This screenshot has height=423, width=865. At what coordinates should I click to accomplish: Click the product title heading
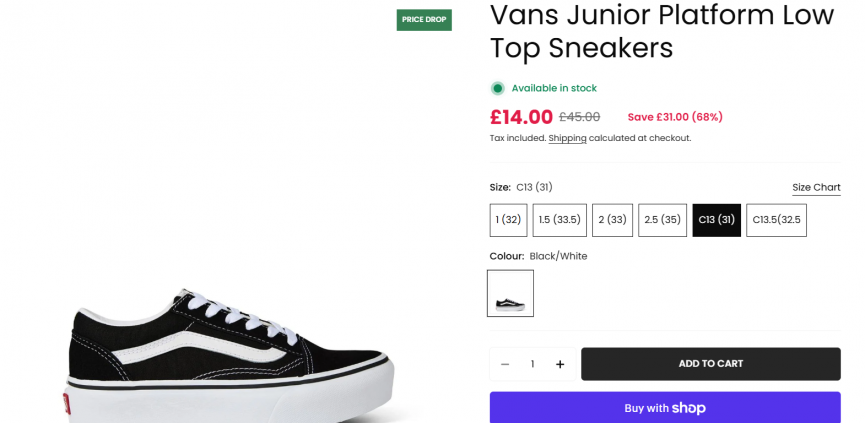[x=630, y=31]
